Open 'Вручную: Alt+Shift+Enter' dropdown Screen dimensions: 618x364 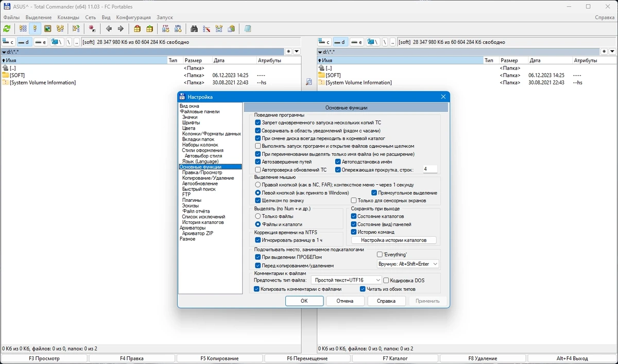coord(408,264)
